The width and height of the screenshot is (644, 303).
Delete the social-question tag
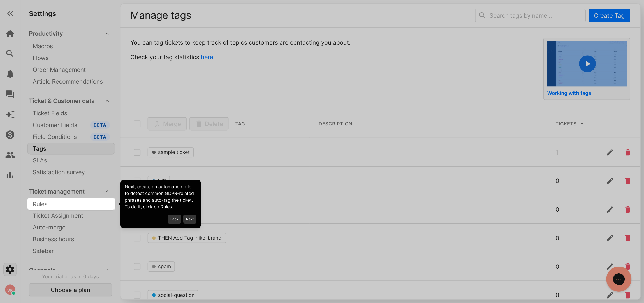coord(627,295)
